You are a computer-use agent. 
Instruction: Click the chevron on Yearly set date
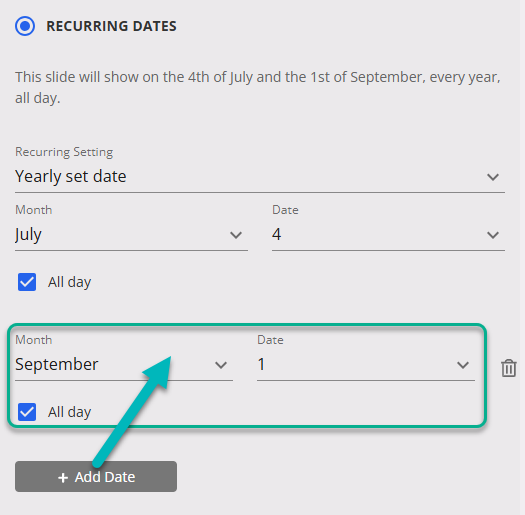(x=493, y=177)
